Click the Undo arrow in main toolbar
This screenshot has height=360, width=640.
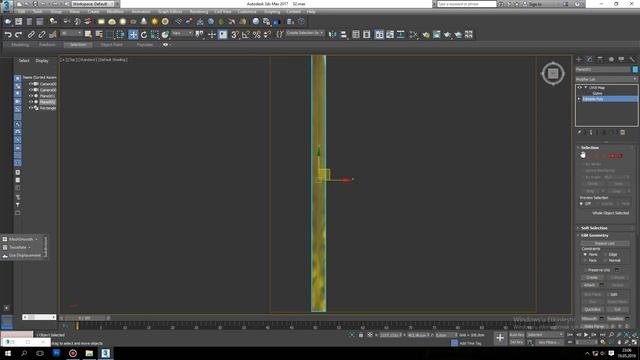8,35
